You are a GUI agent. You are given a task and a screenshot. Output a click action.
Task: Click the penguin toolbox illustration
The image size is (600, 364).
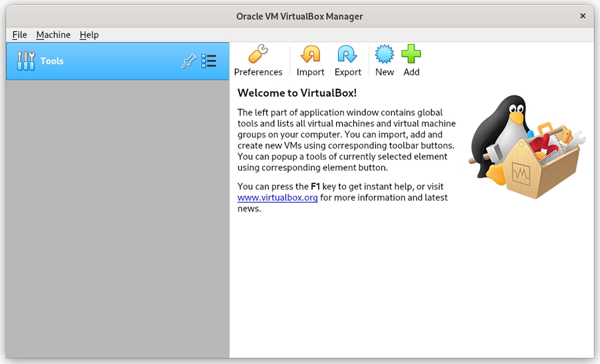point(525,148)
